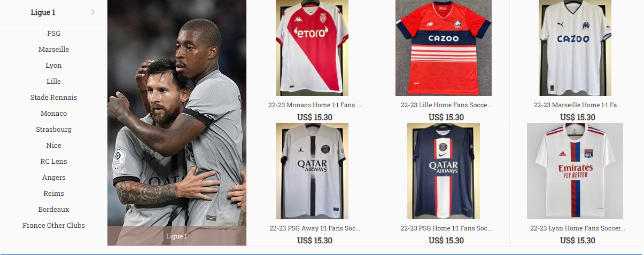Open the Lyon Emirates jersey image

575,171
